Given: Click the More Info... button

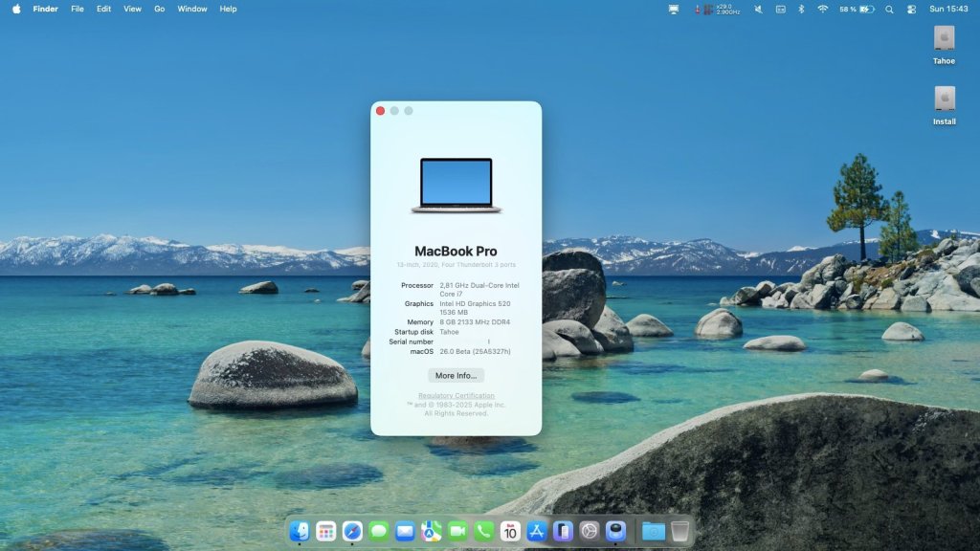Looking at the screenshot, I should 456,376.
